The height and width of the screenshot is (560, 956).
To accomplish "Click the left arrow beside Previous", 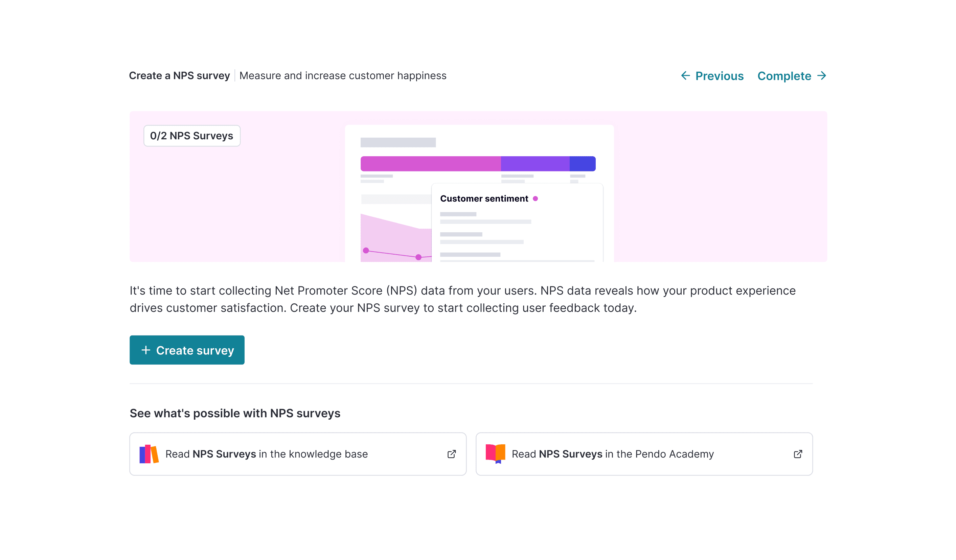I will (685, 76).
